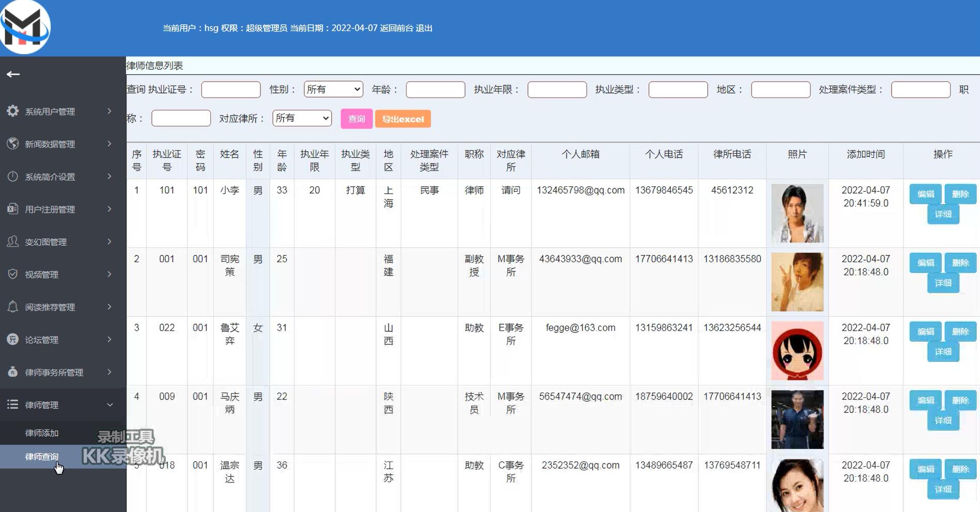Click the list icon for 律师管理
The image size is (980, 512).
[13, 404]
